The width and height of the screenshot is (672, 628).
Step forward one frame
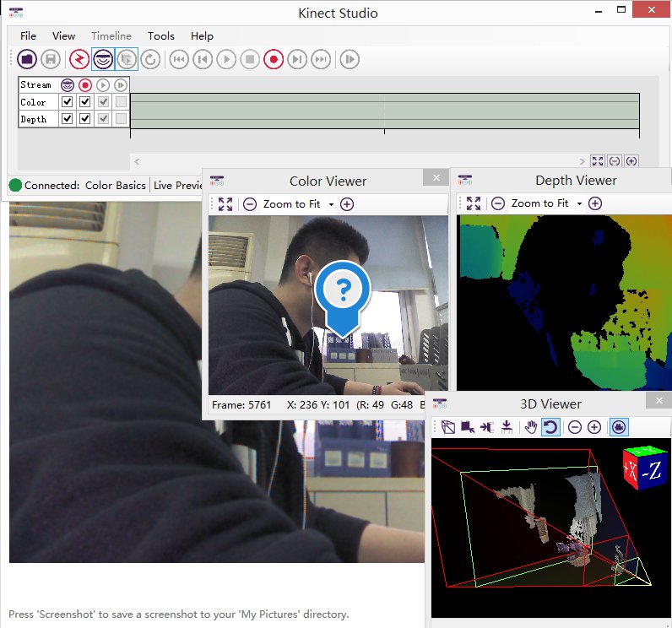297,59
